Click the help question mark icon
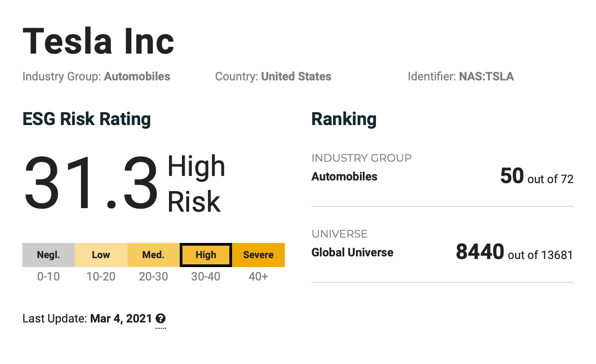The width and height of the screenshot is (596, 364). point(161,319)
